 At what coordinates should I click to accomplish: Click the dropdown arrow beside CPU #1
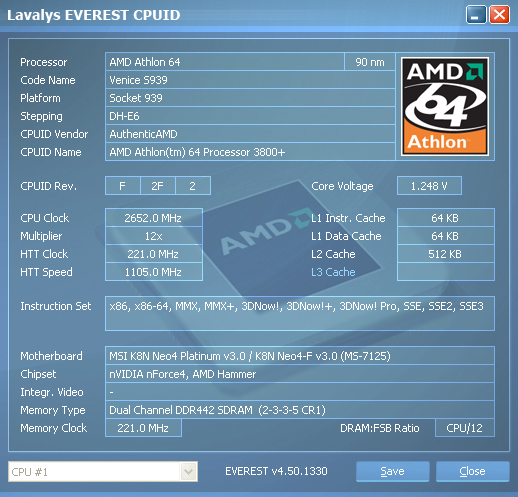pyautogui.click(x=188, y=472)
